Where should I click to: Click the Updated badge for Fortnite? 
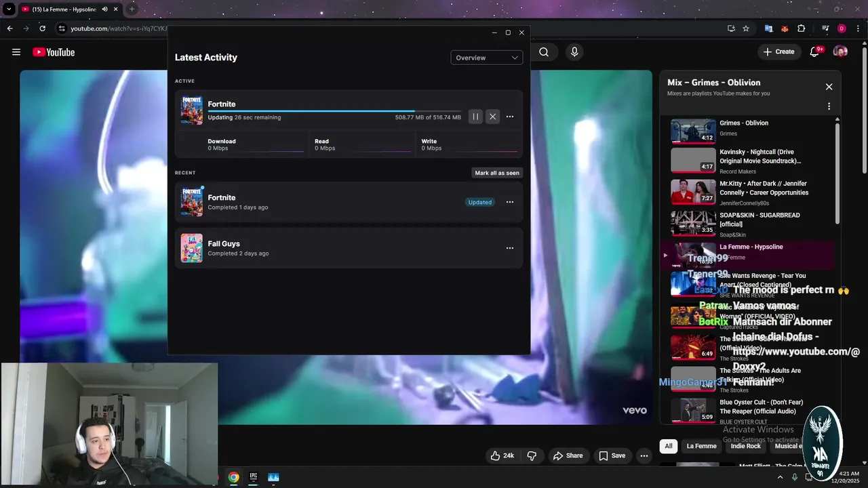[x=479, y=202]
